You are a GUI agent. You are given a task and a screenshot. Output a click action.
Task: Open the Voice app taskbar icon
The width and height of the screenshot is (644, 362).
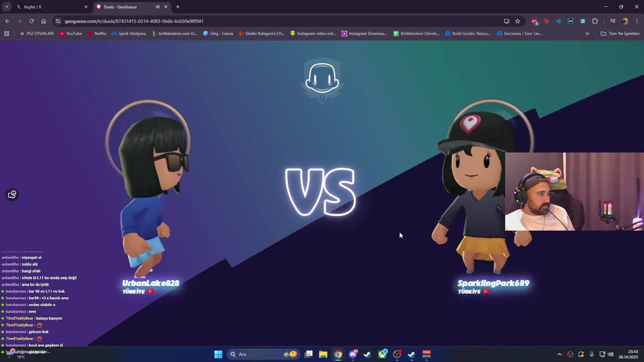tap(427, 354)
